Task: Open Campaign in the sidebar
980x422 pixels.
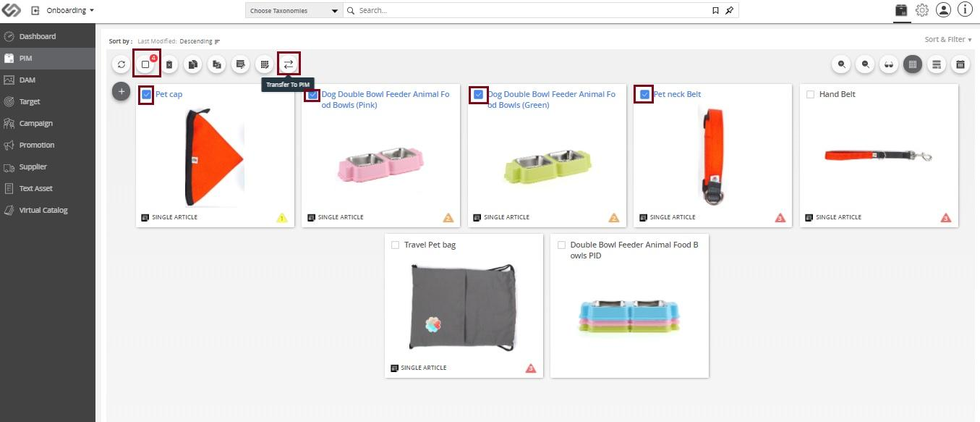Action: click(x=48, y=123)
